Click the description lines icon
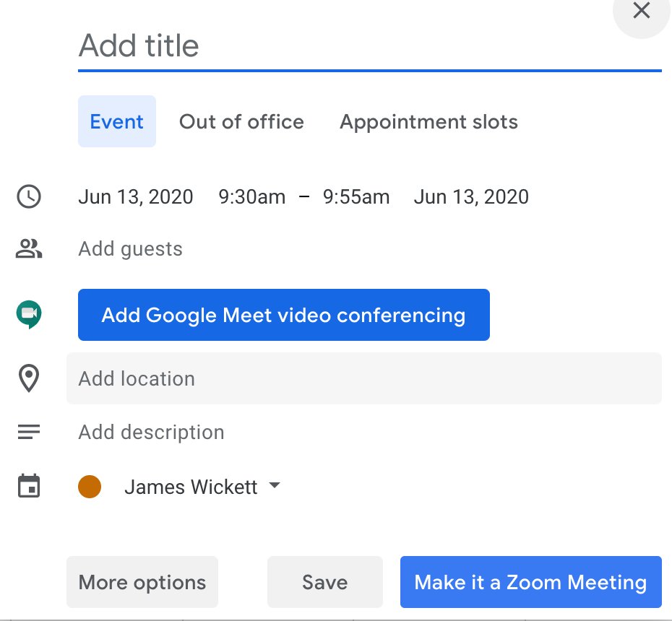 click(29, 432)
